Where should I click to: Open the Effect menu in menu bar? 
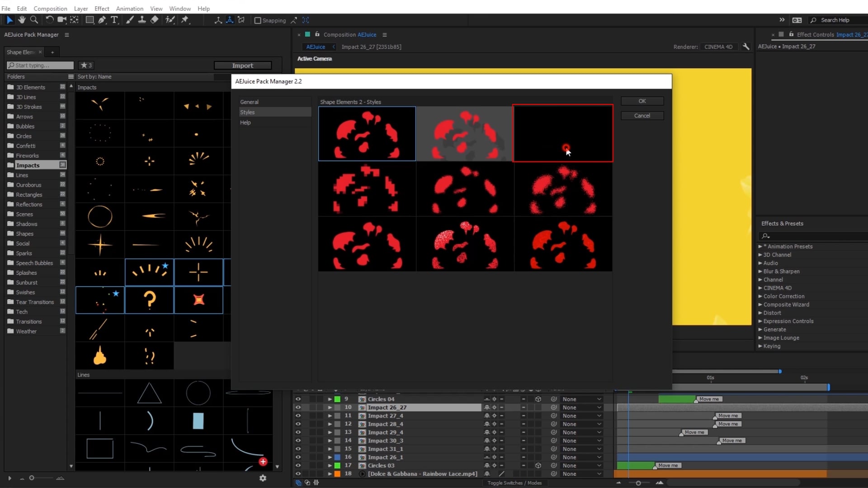102,8
